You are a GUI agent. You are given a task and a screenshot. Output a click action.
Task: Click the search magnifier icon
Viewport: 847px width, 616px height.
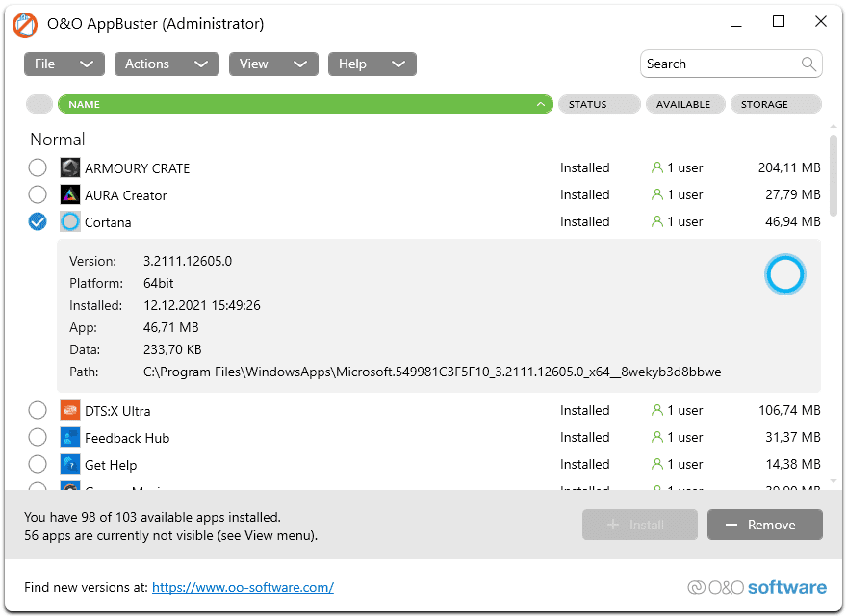808,64
